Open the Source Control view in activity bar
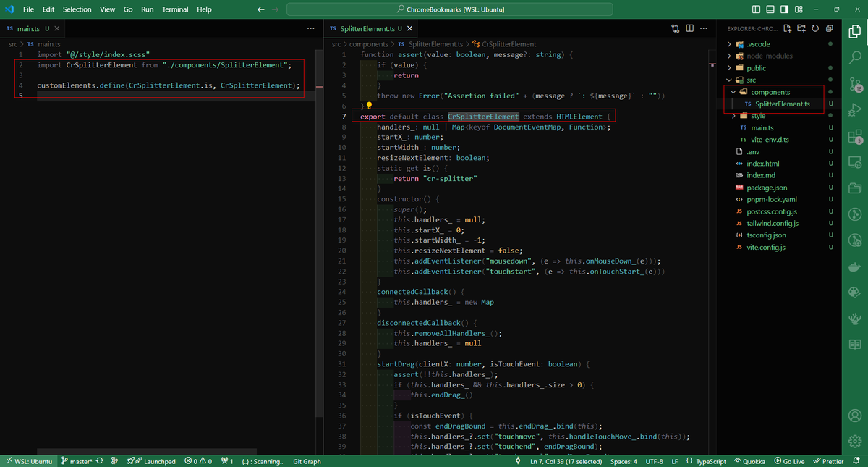This screenshot has width=868, height=467. [854, 84]
